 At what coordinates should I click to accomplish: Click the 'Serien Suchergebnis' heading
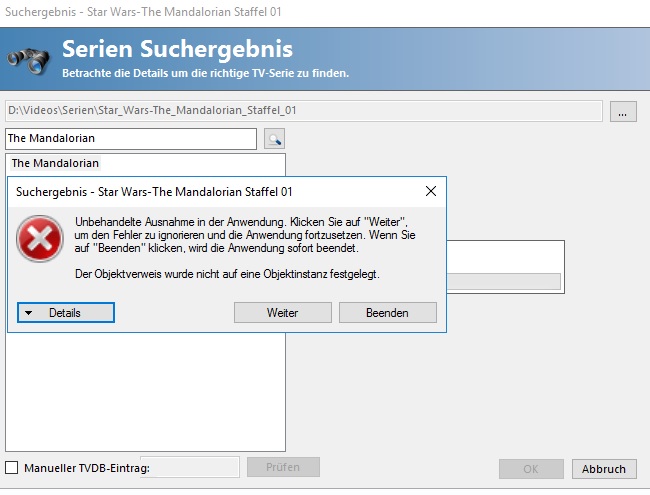point(177,49)
